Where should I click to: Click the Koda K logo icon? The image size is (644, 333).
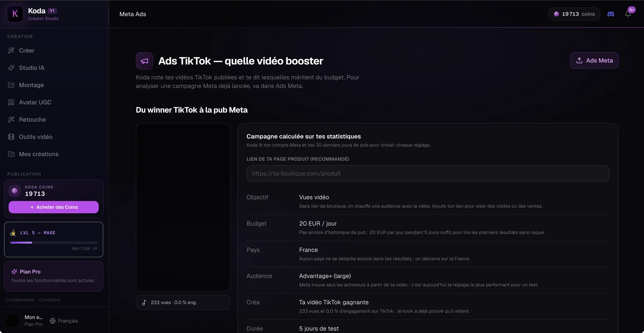[x=15, y=14]
